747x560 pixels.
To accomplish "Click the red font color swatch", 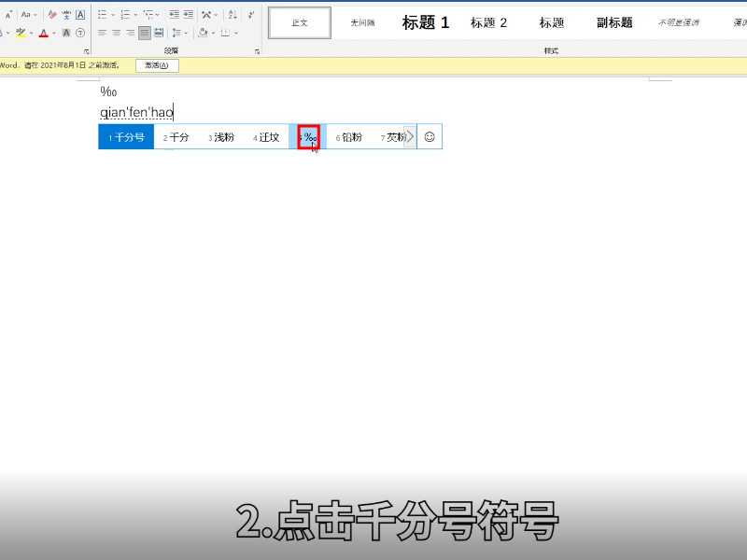I will click(44, 33).
